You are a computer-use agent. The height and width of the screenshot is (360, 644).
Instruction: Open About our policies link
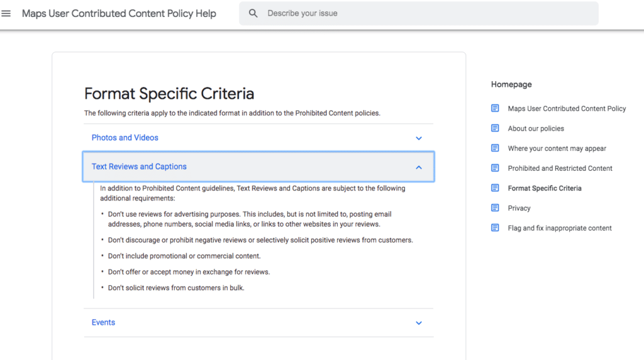[x=536, y=129]
